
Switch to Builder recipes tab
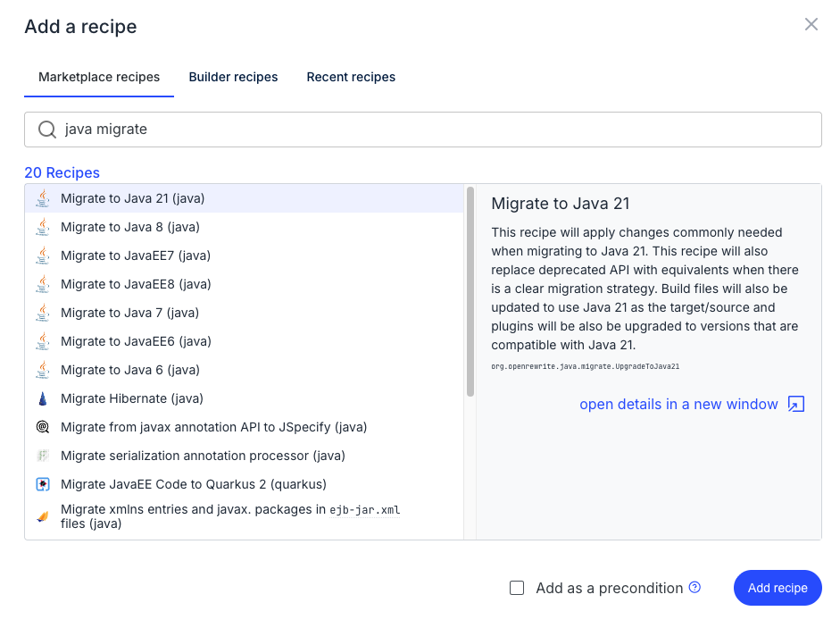click(233, 77)
